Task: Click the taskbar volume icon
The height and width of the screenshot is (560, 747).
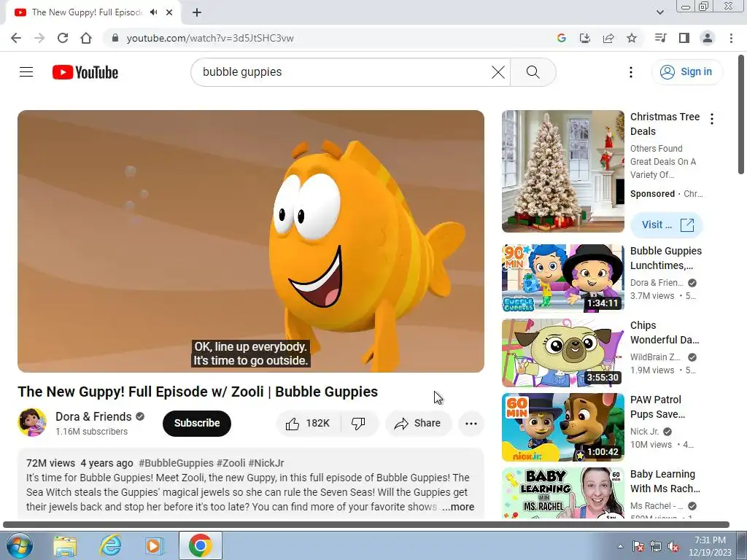Action: 673,547
